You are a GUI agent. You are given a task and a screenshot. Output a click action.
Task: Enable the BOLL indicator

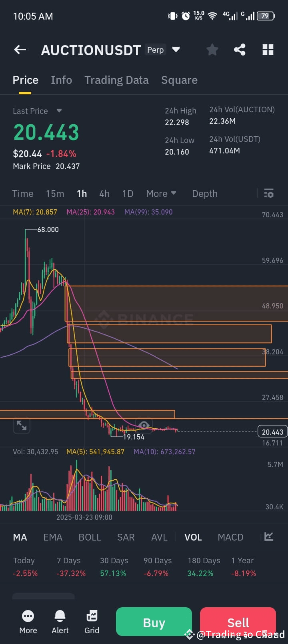point(90,537)
